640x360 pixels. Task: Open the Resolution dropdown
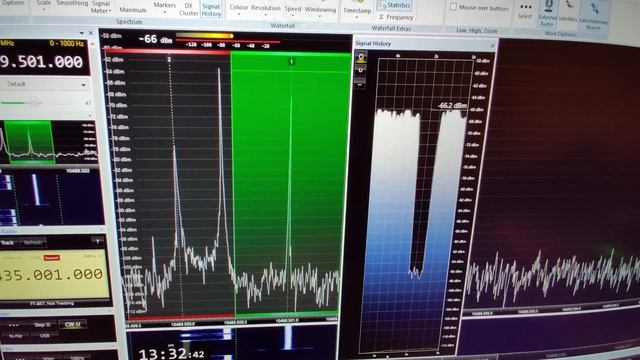tap(265, 10)
